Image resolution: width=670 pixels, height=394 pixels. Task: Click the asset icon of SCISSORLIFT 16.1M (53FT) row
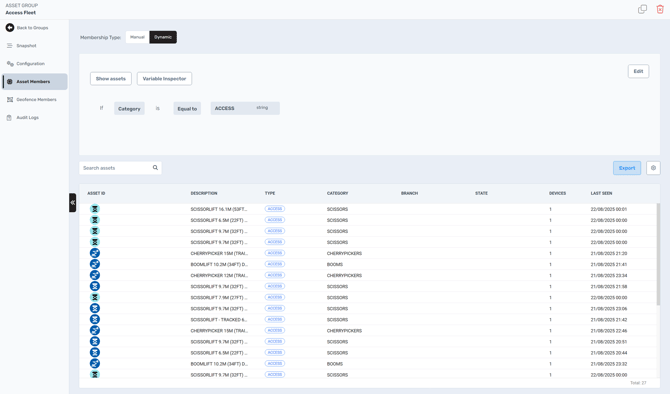[x=95, y=209]
